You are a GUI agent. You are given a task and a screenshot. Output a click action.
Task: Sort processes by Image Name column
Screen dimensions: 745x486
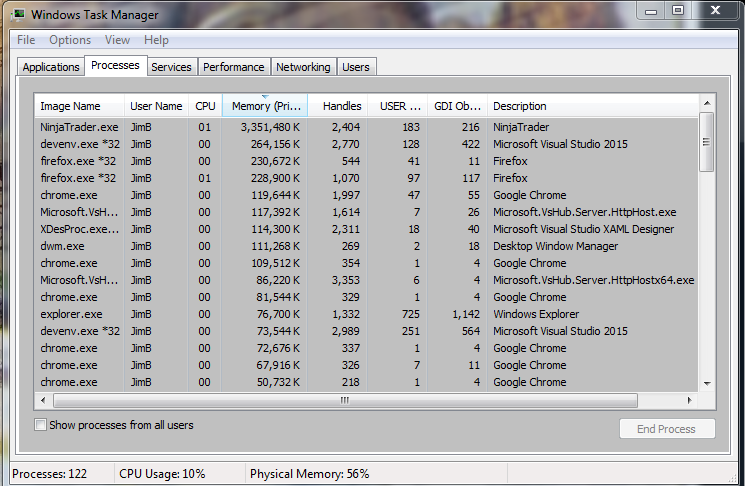pyautogui.click(x=70, y=106)
